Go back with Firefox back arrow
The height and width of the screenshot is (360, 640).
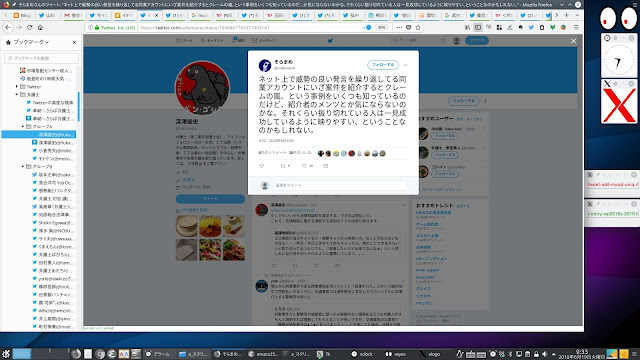pos(8,27)
